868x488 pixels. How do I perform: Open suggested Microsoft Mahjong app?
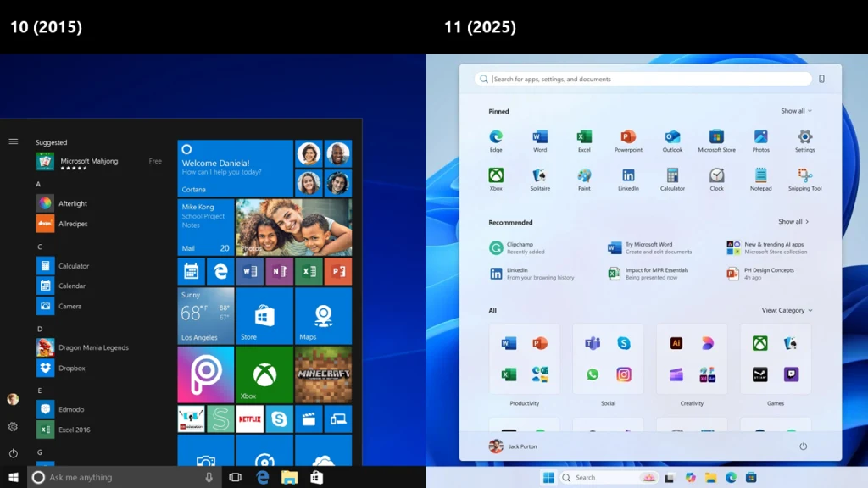[99, 162]
